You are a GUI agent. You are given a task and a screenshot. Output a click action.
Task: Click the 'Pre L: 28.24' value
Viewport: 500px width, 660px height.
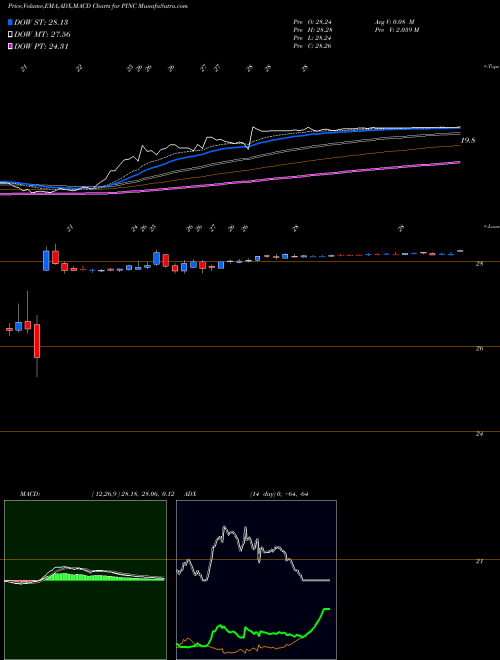point(312,38)
